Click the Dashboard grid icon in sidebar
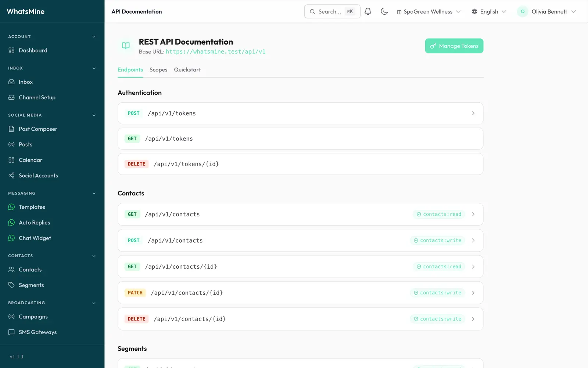The height and width of the screenshot is (368, 588). click(x=11, y=50)
